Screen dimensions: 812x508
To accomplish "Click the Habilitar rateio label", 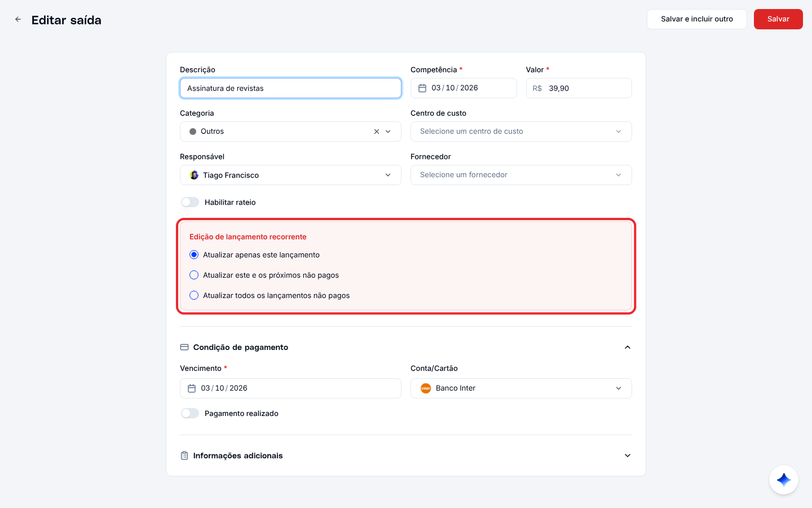I will (230, 202).
